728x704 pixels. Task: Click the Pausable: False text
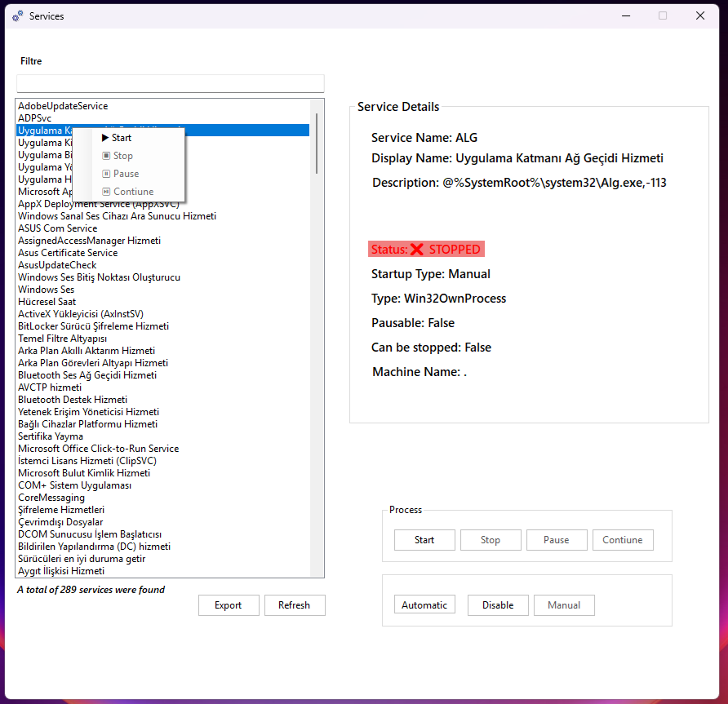pos(413,323)
